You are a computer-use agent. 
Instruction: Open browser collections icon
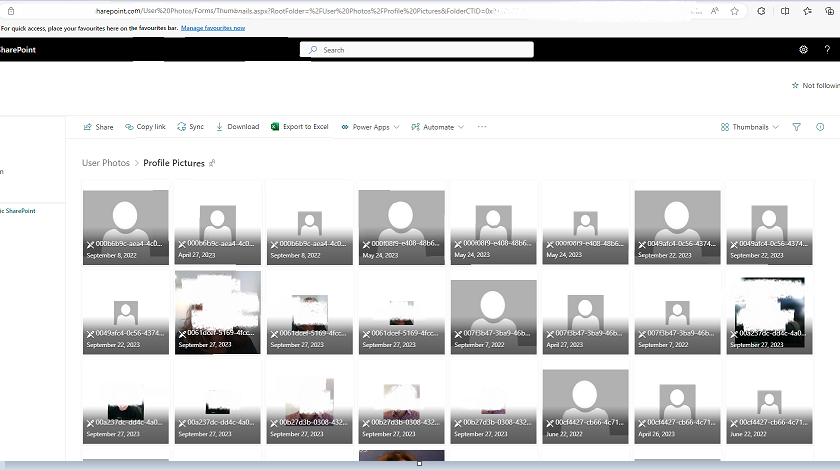[830, 11]
